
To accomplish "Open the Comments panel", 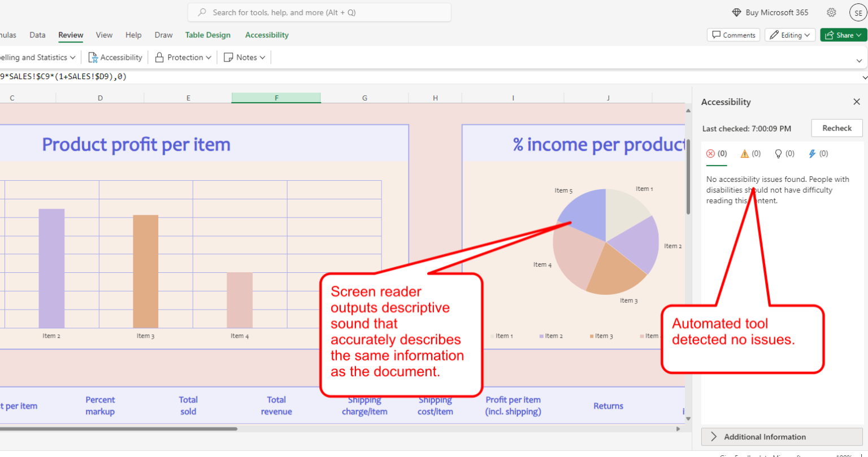I will (733, 34).
